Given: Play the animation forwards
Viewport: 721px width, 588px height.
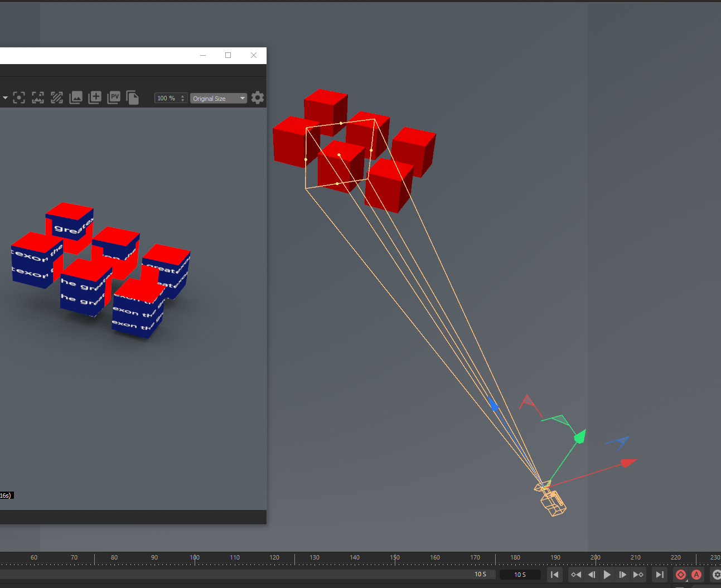Looking at the screenshot, I should coord(607,575).
